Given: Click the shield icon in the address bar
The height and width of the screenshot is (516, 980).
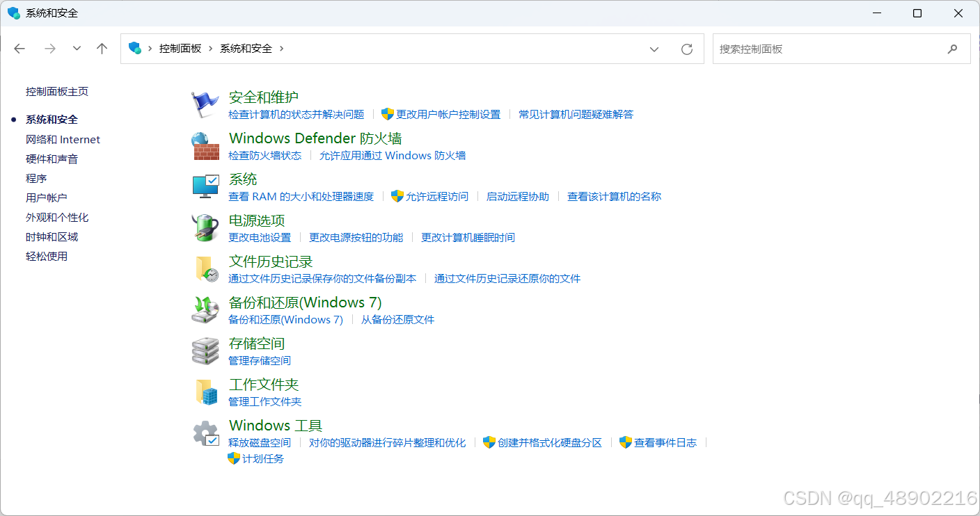Looking at the screenshot, I should tap(135, 48).
